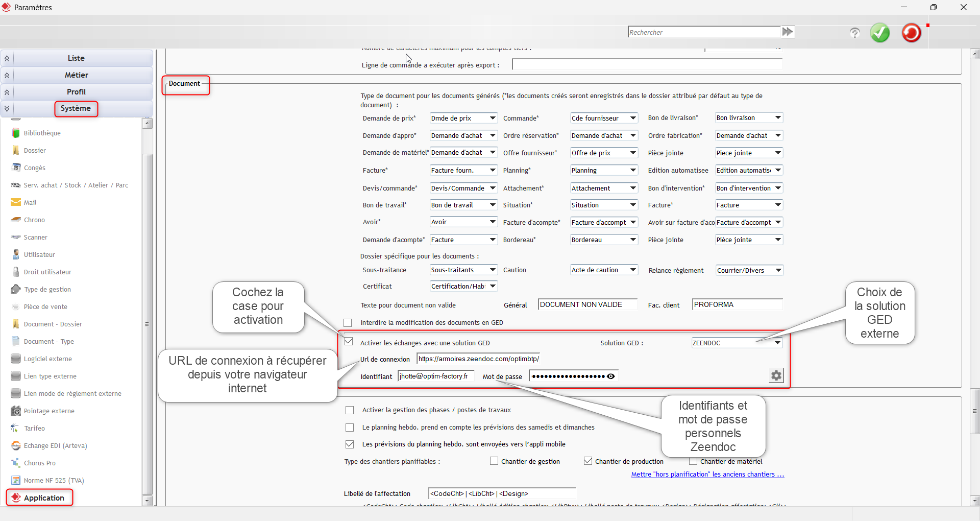Click Echange EDI (Arteva) icon

pyautogui.click(x=16, y=445)
